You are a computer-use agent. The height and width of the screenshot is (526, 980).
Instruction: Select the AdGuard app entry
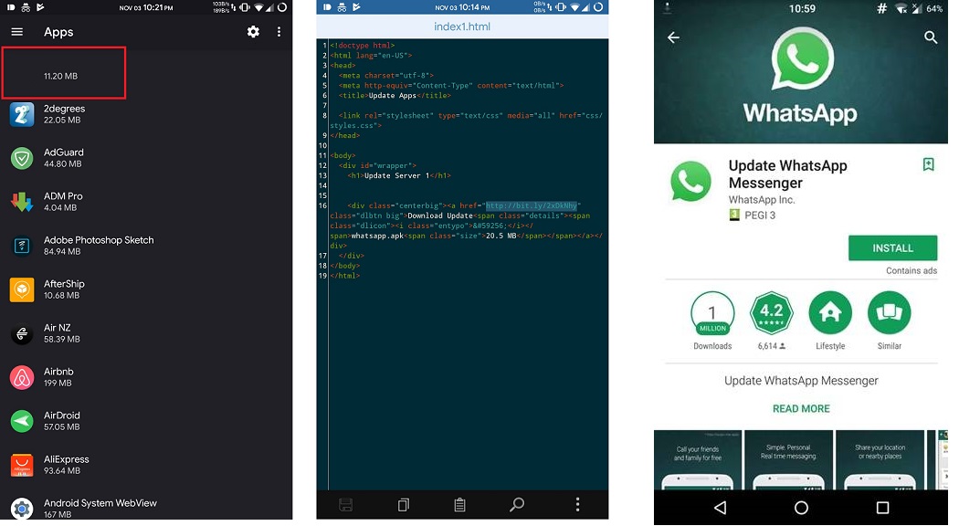click(64, 158)
